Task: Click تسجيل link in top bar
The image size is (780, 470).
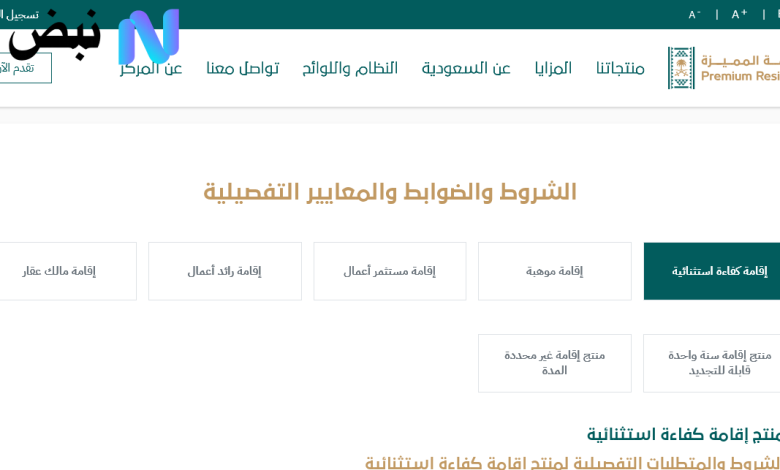Action: 19,14
